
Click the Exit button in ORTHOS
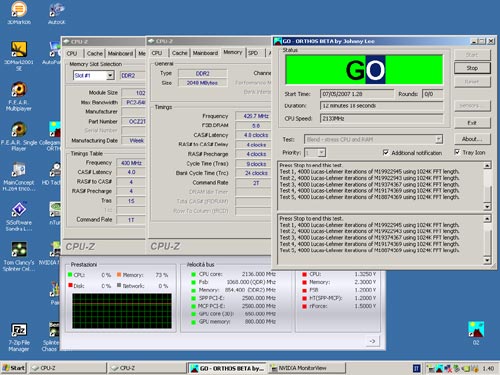point(472,123)
